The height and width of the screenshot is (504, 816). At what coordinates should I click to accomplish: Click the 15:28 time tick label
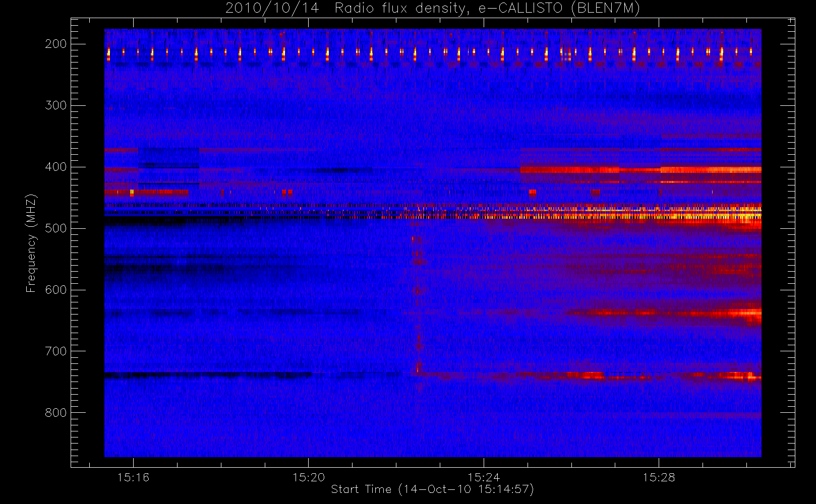coord(659,477)
